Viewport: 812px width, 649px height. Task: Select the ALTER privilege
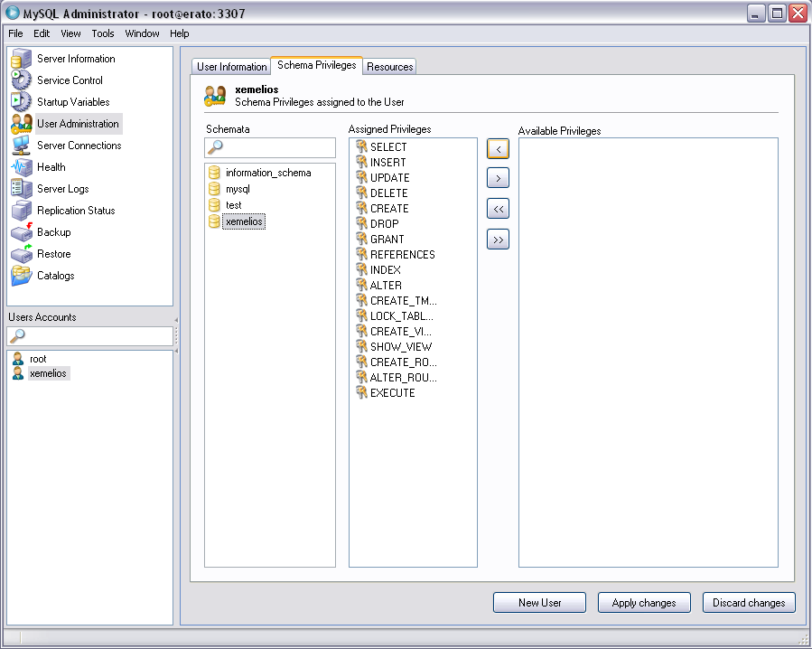pos(386,285)
